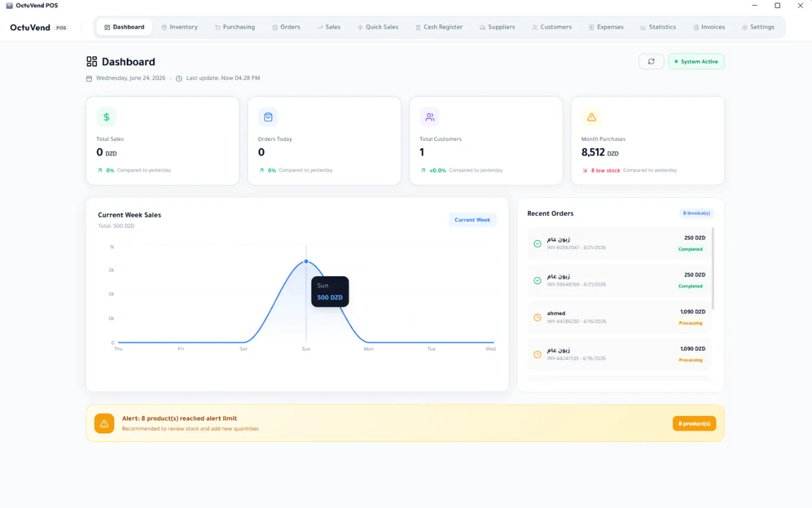The image size is (812, 508).
Task: Click the green up arrow in Total Customers card
Action: point(423,170)
